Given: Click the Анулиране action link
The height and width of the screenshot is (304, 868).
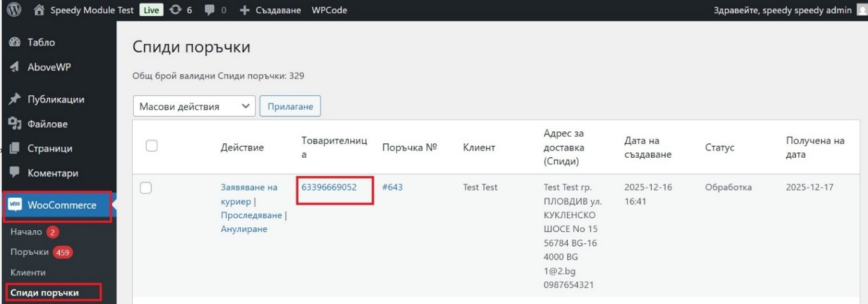Looking at the screenshot, I should pyautogui.click(x=244, y=229).
